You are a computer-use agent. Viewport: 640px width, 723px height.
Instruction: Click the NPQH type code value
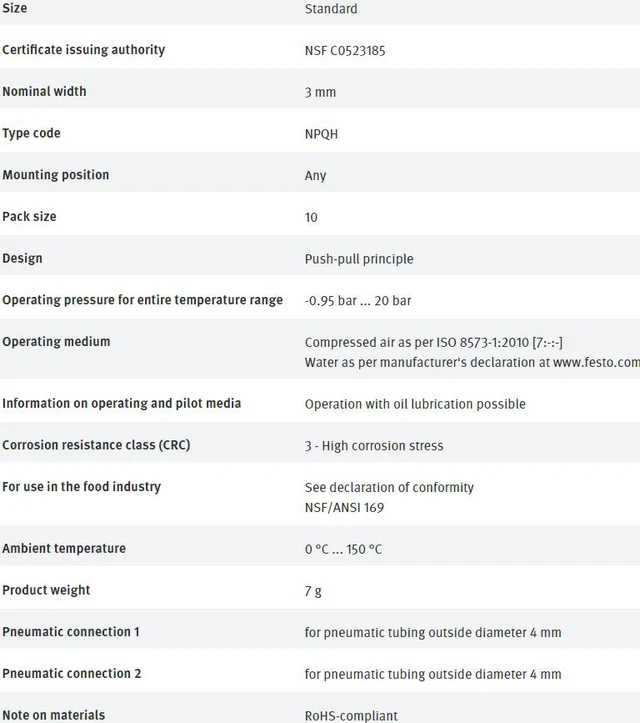pyautogui.click(x=321, y=134)
